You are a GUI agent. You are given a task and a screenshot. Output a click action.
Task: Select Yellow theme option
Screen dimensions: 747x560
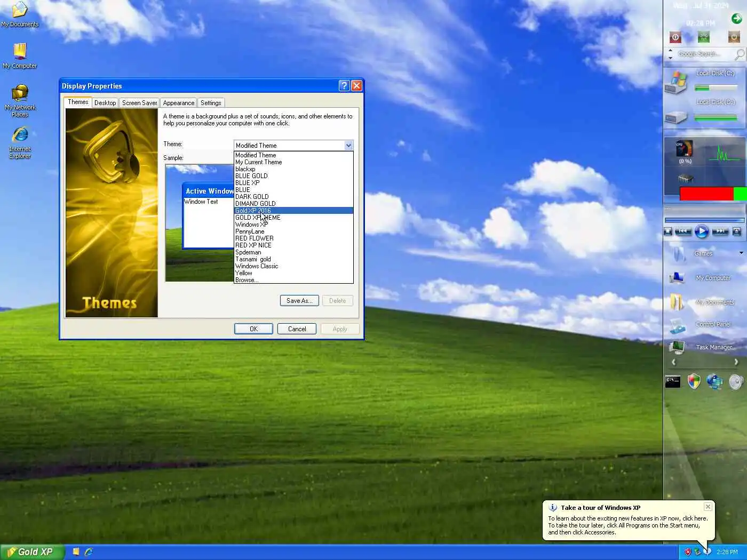click(x=293, y=273)
